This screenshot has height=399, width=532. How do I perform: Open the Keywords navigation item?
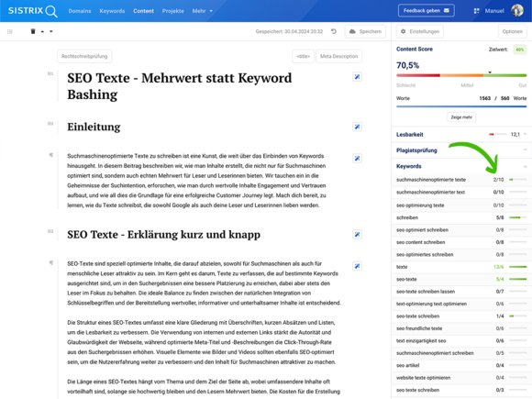[x=112, y=11]
